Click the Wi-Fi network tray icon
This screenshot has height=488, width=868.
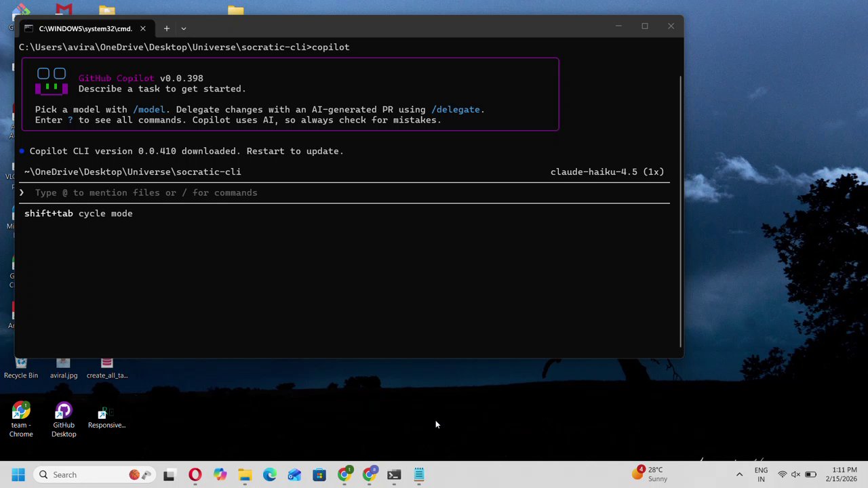[783, 474]
